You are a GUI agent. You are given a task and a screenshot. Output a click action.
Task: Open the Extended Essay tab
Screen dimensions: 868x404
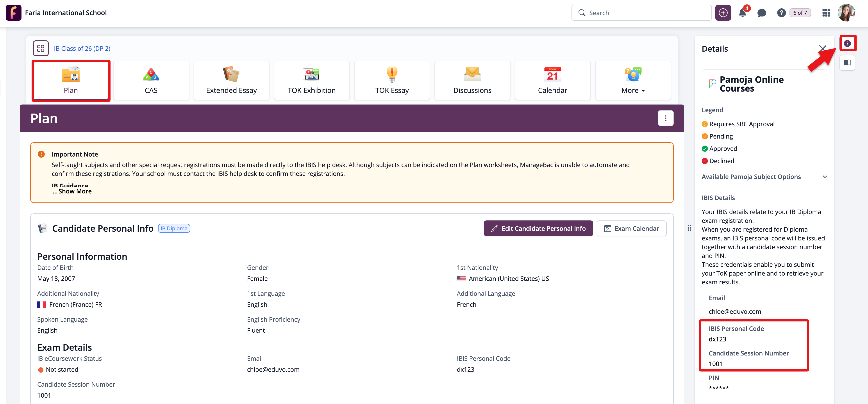[x=231, y=81]
